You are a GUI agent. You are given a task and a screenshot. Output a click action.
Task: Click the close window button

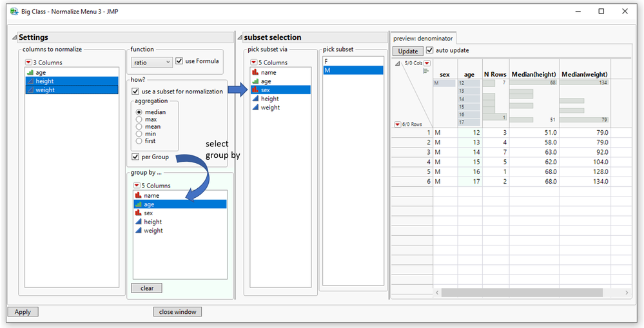177,312
